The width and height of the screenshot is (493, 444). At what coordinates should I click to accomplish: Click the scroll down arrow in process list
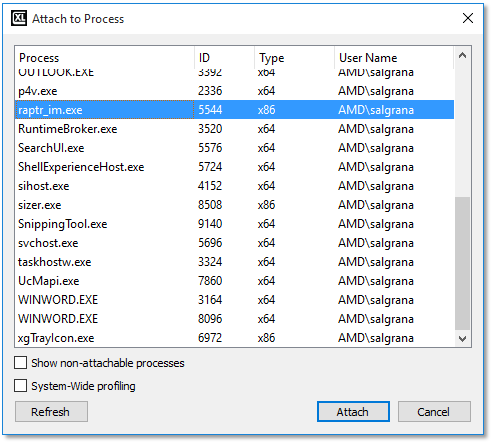(462, 339)
